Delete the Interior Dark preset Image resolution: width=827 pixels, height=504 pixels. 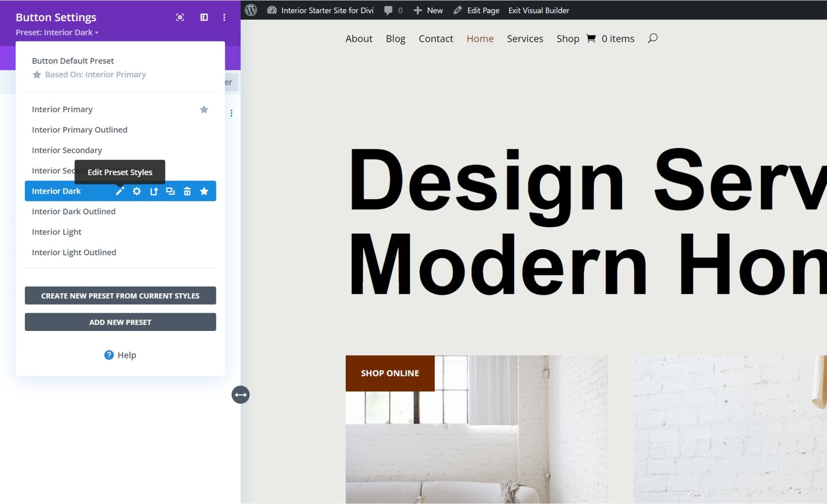pyautogui.click(x=187, y=191)
